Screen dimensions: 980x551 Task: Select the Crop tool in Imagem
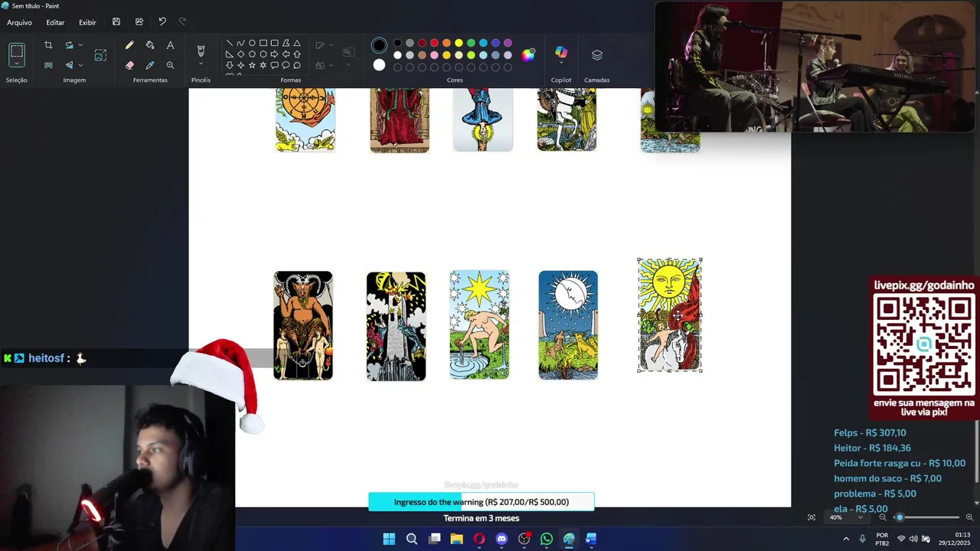coord(48,45)
